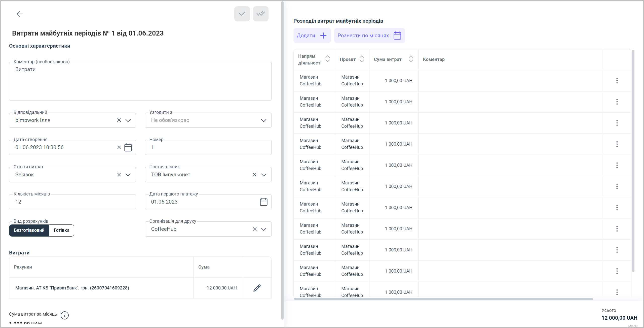This screenshot has width=644, height=328.
Task: Click the back arrow icon
Action: pyautogui.click(x=20, y=14)
